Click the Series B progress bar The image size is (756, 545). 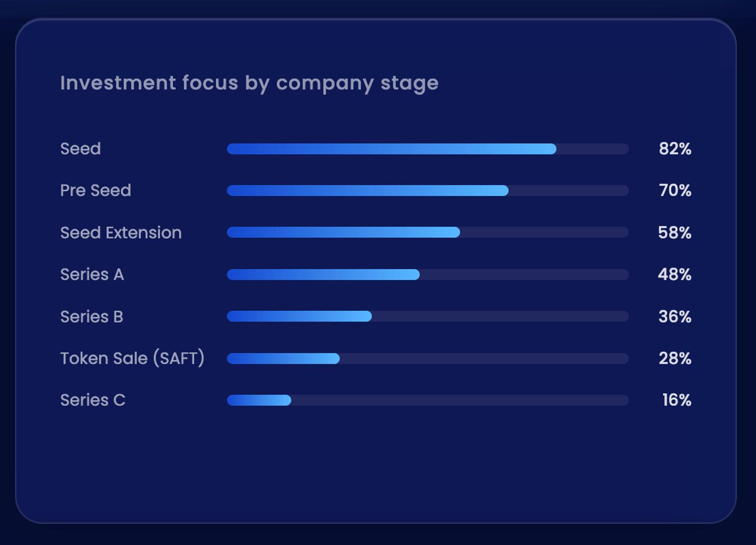click(x=428, y=316)
